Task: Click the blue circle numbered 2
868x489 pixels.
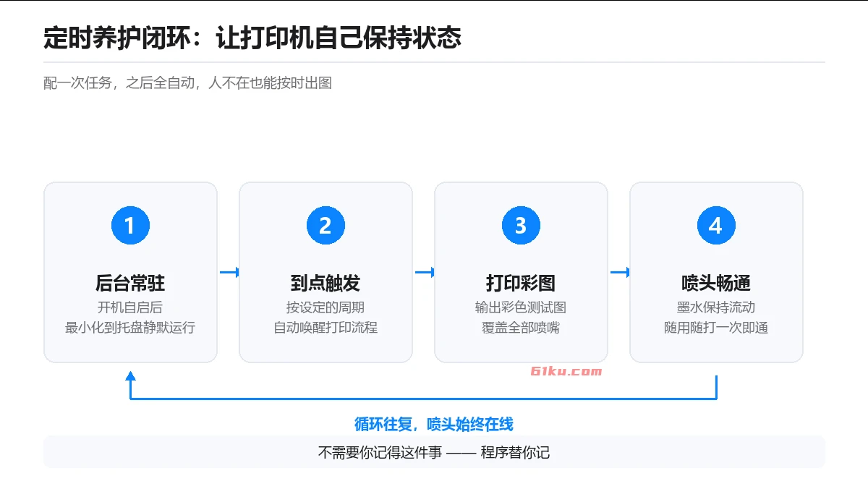Action: pos(325,225)
